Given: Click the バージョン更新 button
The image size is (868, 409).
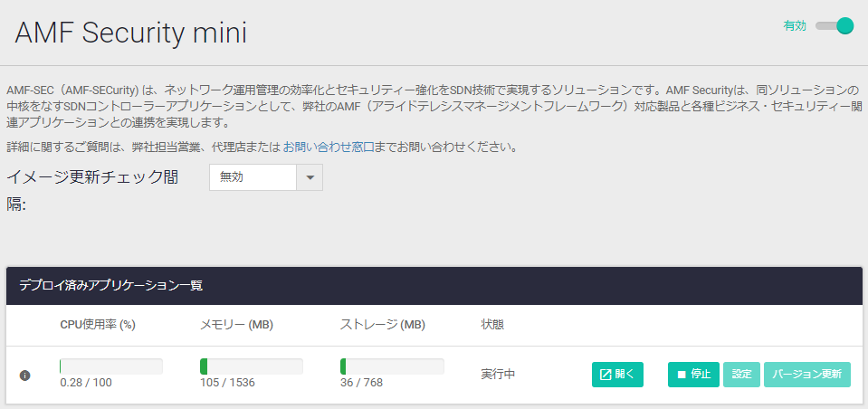Looking at the screenshot, I should (807, 375).
